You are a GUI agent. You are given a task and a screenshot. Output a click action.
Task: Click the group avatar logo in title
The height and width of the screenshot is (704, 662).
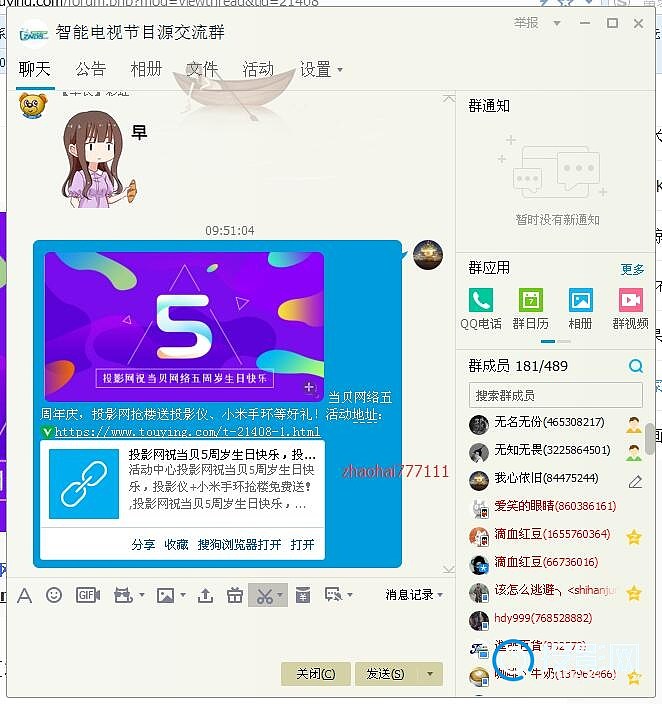tap(34, 34)
